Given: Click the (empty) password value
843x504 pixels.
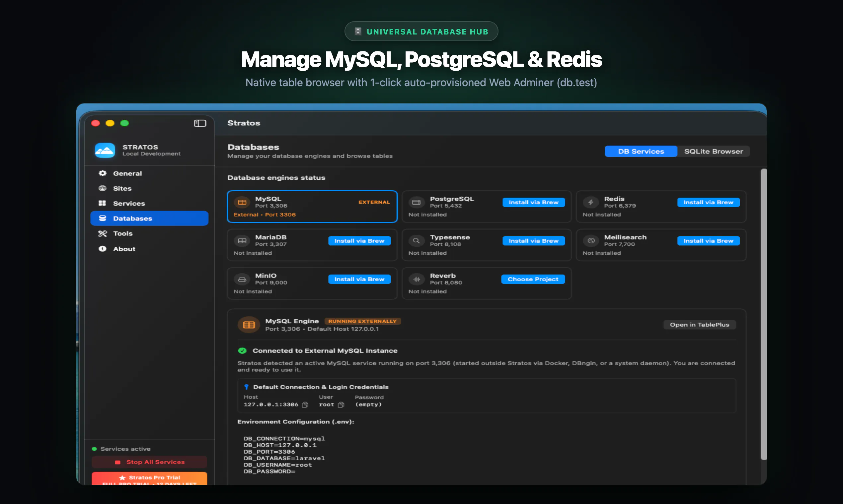Looking at the screenshot, I should [x=368, y=405].
